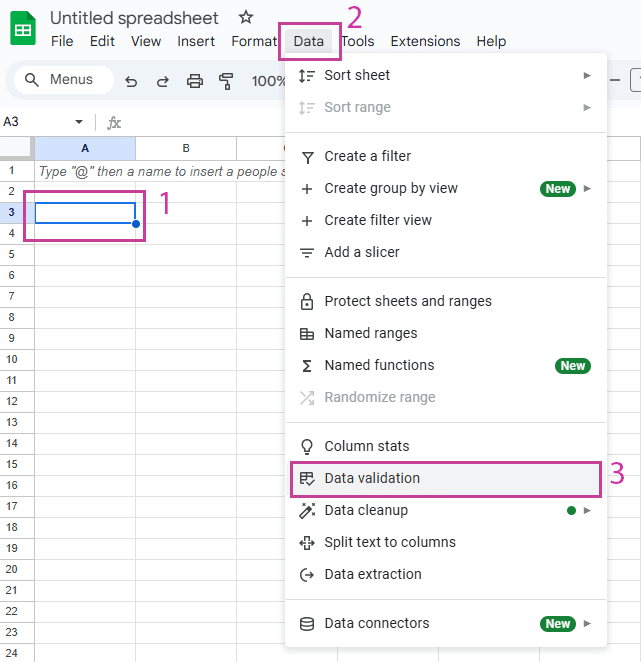Select column B header

186,148
